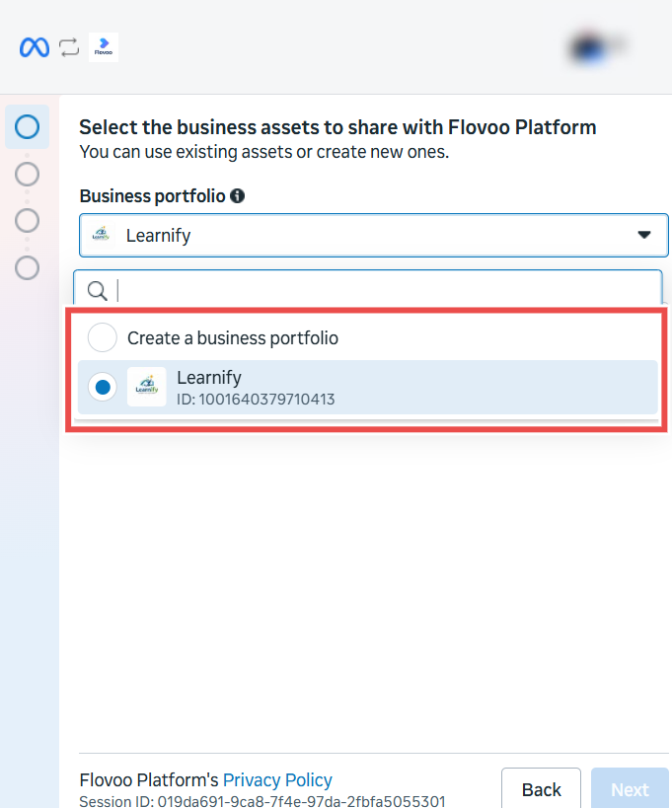The height and width of the screenshot is (808, 672).
Task: Jump to the third step indicator
Action: pos(28,221)
